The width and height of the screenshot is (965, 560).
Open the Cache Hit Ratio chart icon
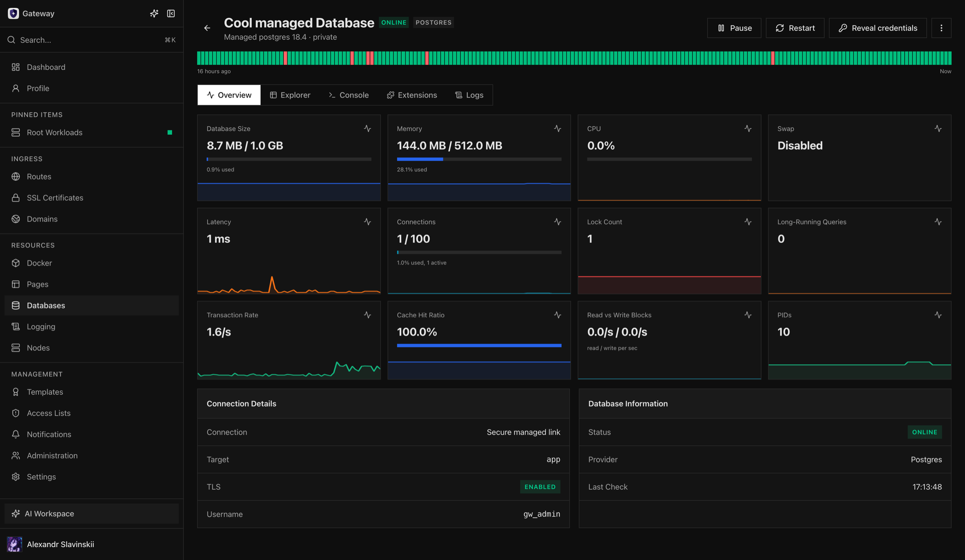pyautogui.click(x=558, y=315)
